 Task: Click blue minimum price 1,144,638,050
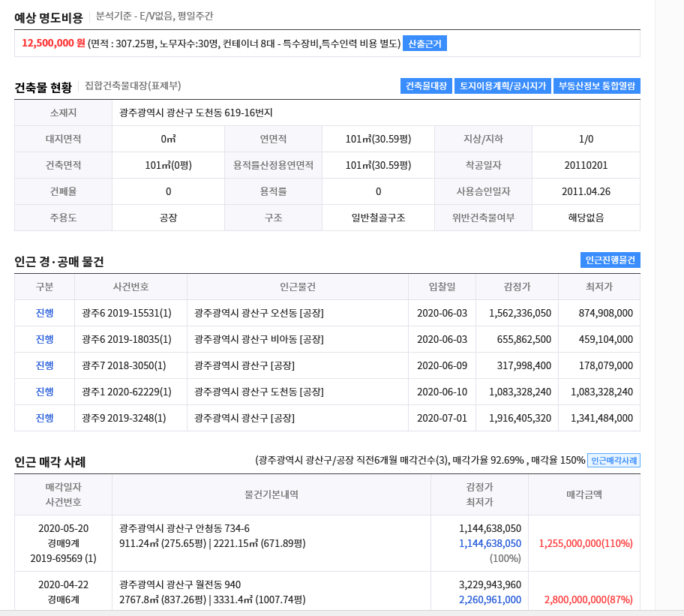[x=490, y=543]
